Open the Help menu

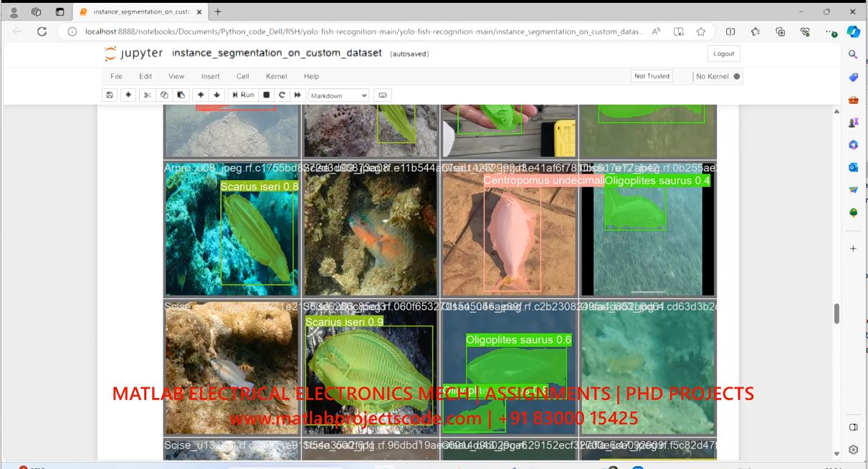click(311, 76)
